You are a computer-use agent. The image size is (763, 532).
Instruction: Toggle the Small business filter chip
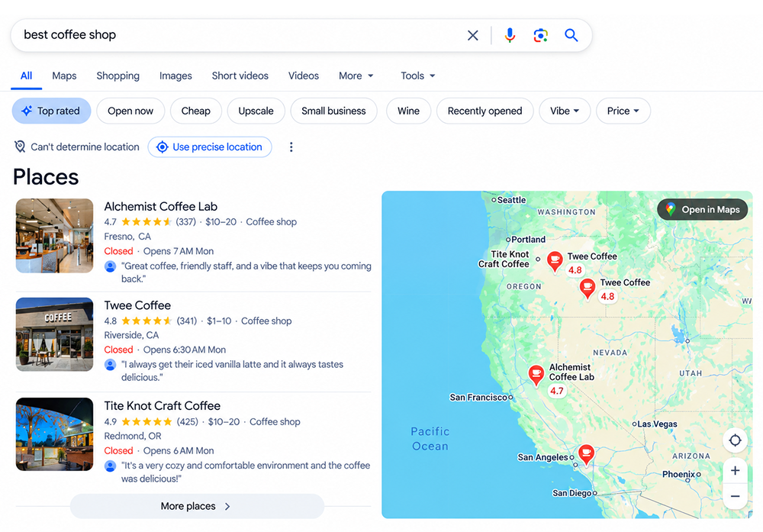(x=333, y=111)
